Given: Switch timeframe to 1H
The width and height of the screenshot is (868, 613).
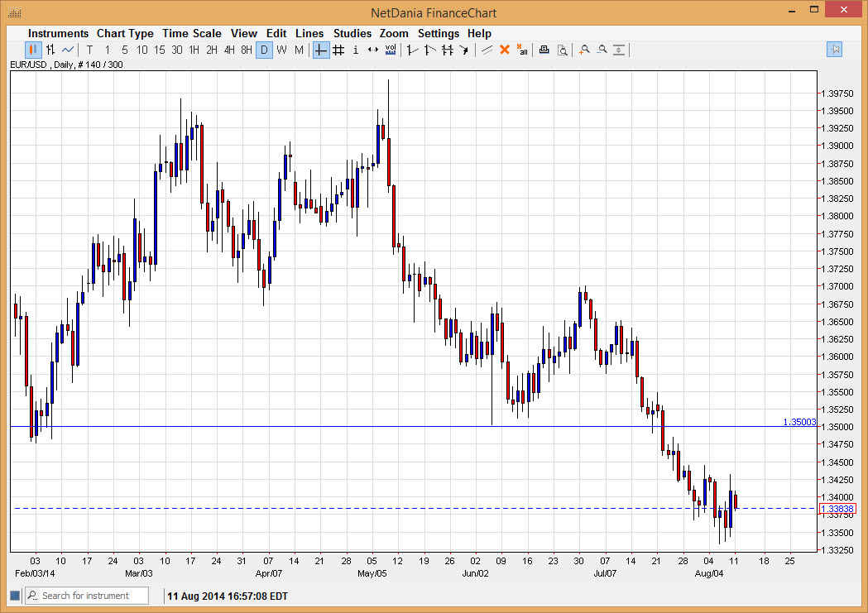Looking at the screenshot, I should pos(194,50).
